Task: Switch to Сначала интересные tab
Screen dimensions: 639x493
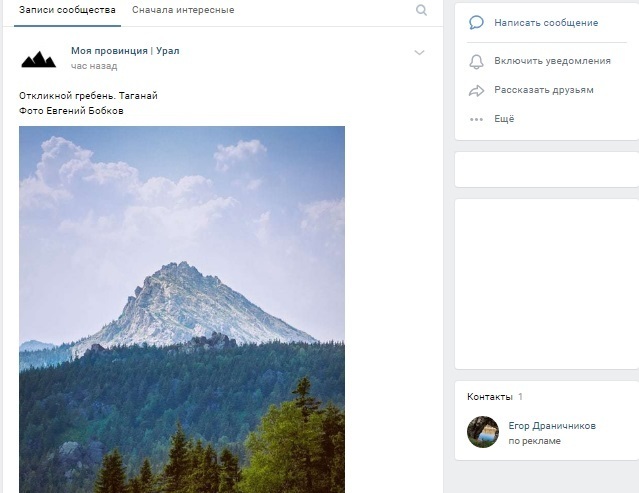Action: pyautogui.click(x=183, y=10)
